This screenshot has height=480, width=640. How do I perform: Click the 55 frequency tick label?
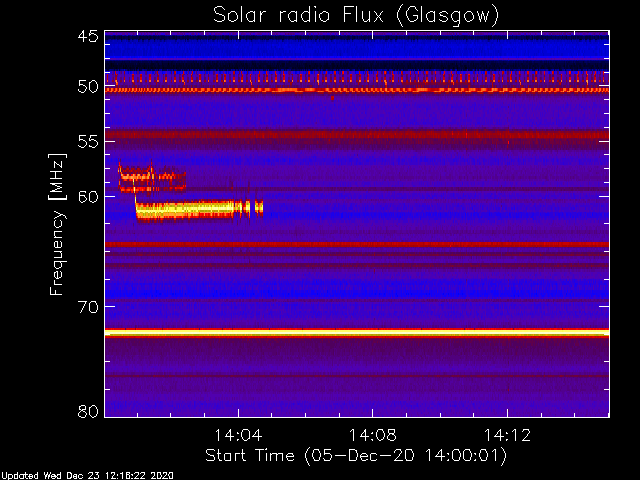point(88,142)
